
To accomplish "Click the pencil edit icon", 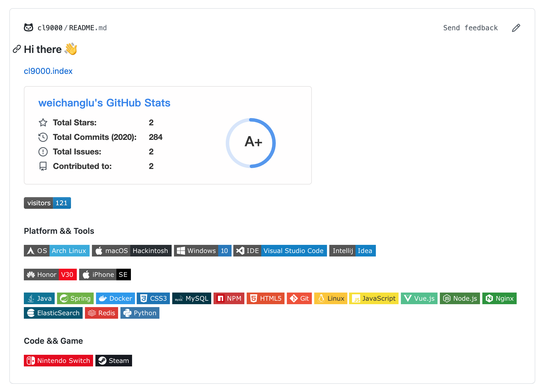I will pos(516,28).
